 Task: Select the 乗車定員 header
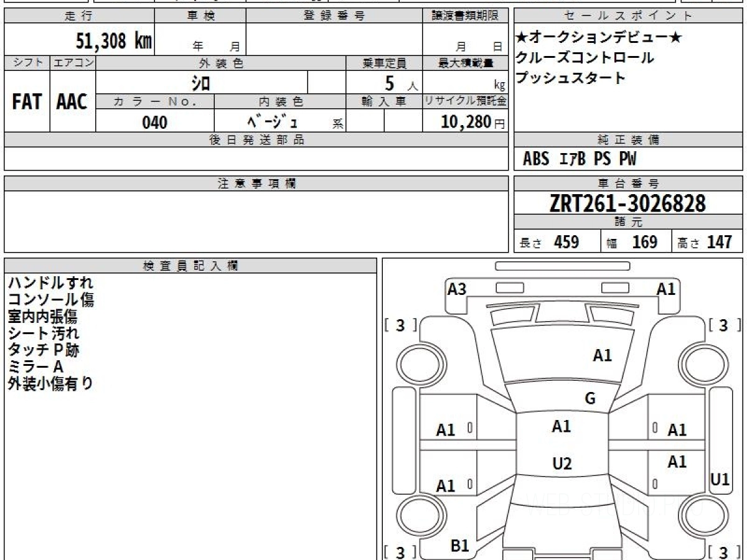384,63
